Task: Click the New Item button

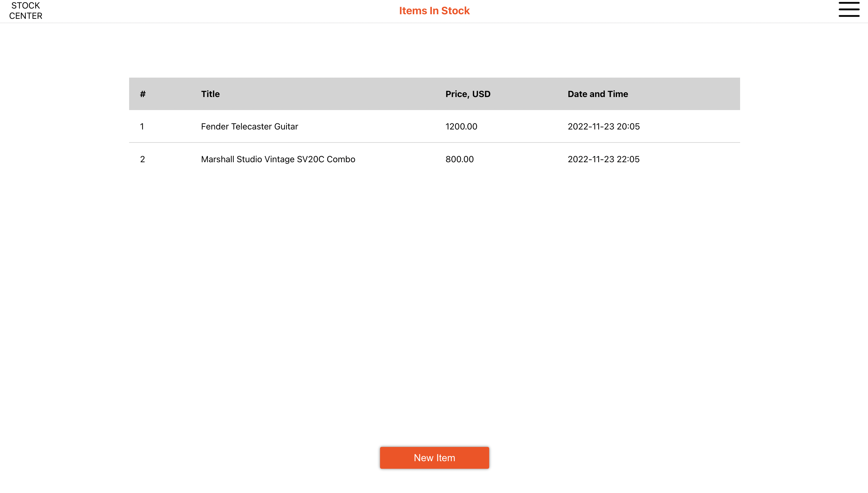Action: [434, 458]
